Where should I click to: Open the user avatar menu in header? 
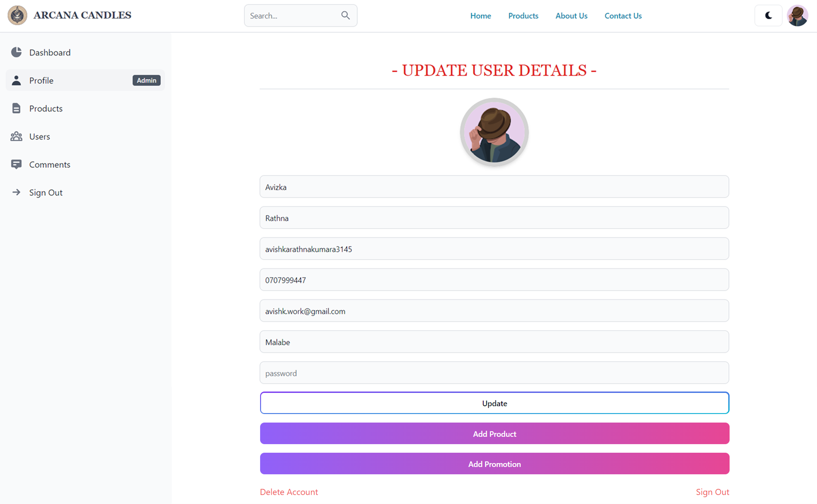pos(797,16)
